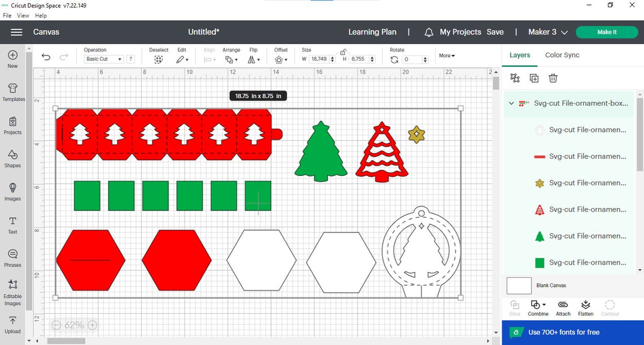Click the Duplicate layer icon
Image resolution: width=644 pixels, height=345 pixels.
(534, 78)
